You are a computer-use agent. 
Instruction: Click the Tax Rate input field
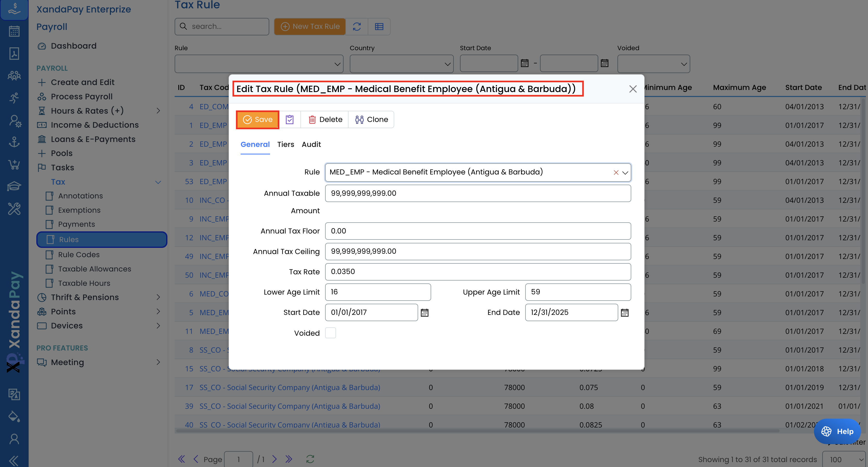click(477, 271)
